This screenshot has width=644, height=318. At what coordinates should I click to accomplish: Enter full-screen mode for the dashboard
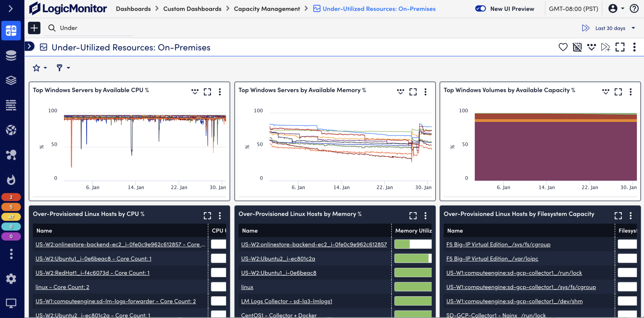[x=620, y=47]
